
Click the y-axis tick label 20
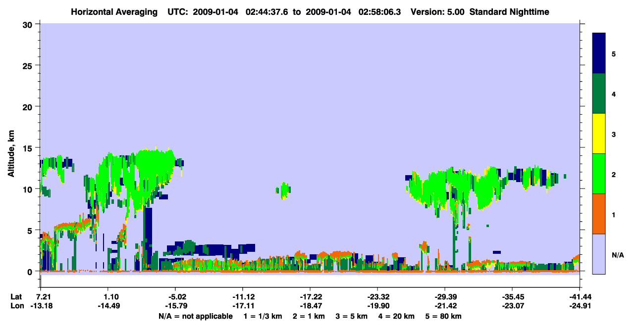[x=29, y=106]
